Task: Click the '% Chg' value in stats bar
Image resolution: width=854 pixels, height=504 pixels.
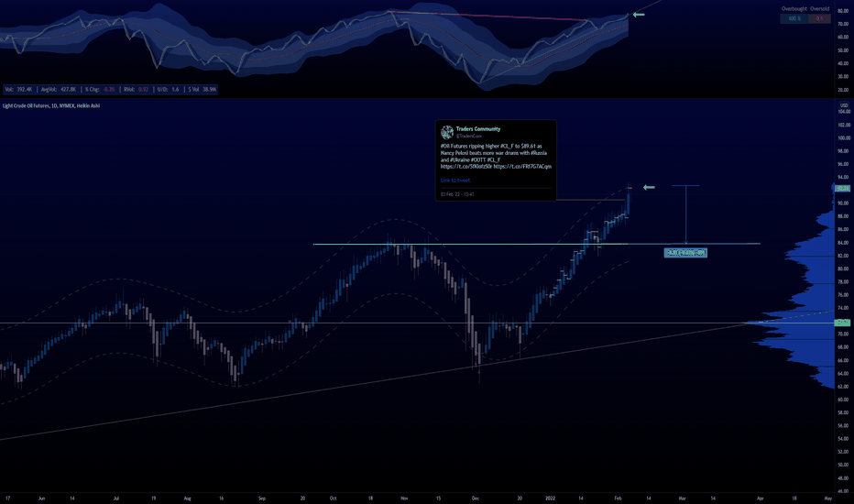Action: [109, 90]
